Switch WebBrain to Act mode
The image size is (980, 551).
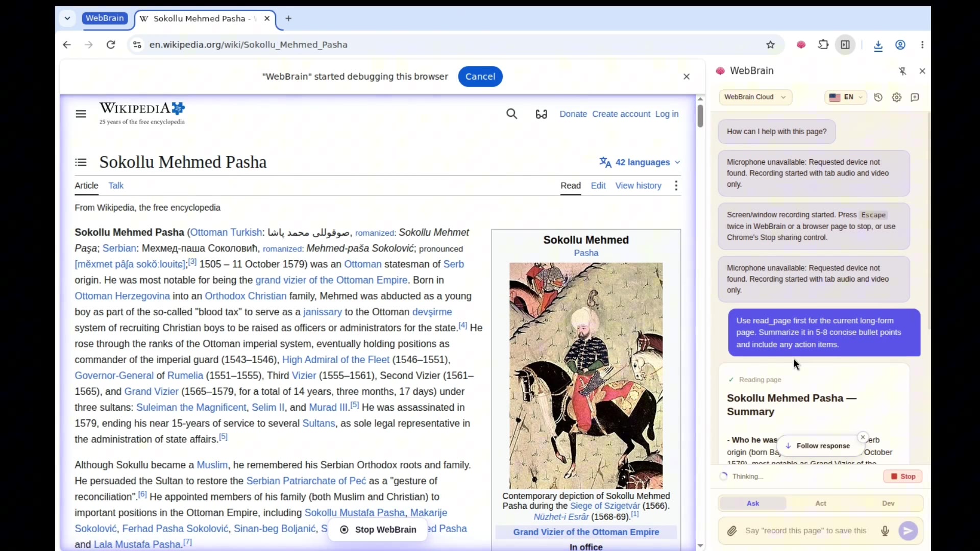click(821, 504)
